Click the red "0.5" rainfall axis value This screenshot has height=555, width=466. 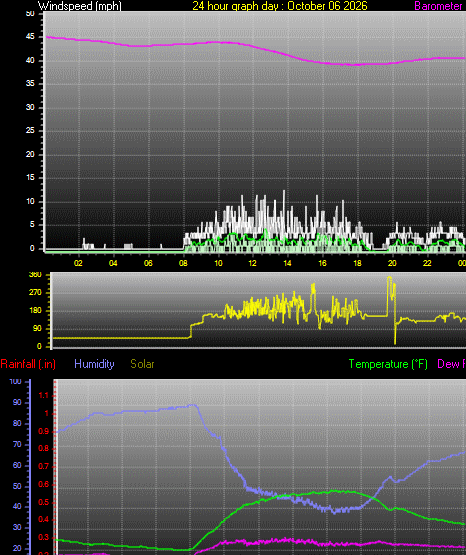43,503
